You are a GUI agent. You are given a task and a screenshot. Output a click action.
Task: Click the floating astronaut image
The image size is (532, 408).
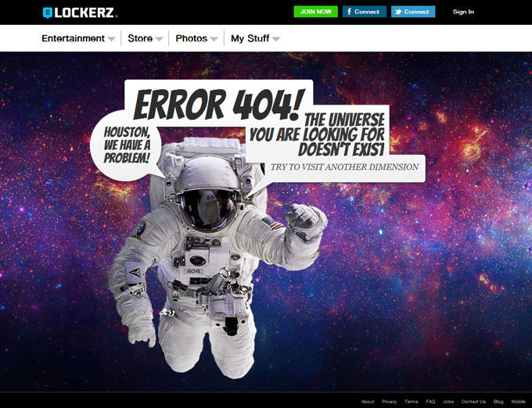(217, 258)
